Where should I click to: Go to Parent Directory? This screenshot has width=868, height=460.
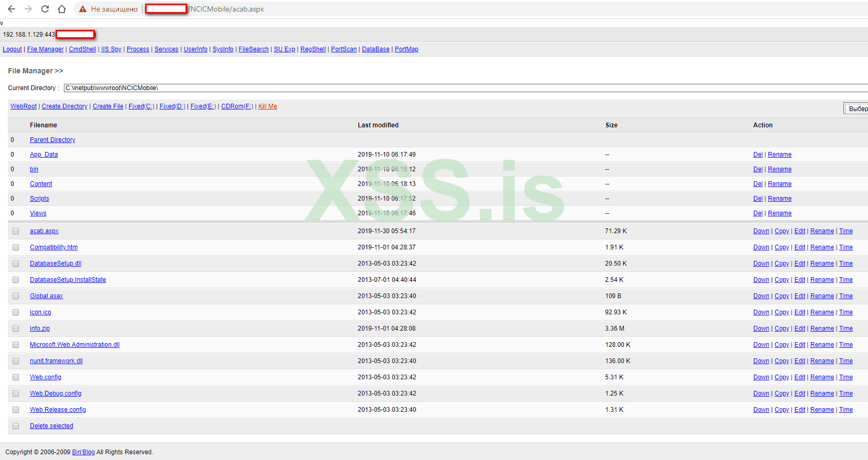[x=52, y=140]
